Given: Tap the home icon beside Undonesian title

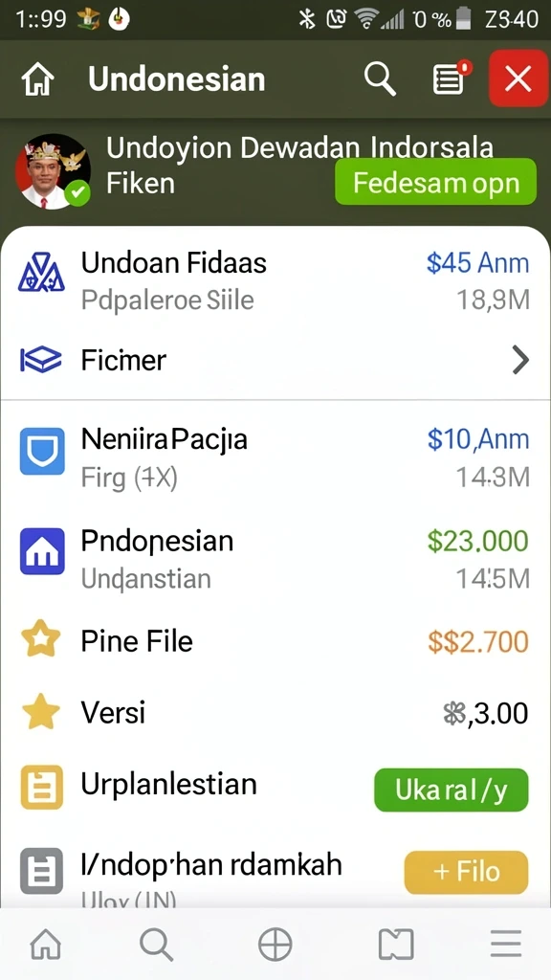Looking at the screenshot, I should [x=37, y=80].
